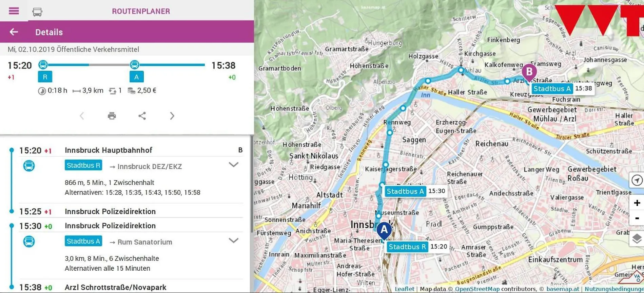Viewport: 644px width, 293px height.
Task: Click Stadtbus A 15:38 map label
Action: pos(563,89)
